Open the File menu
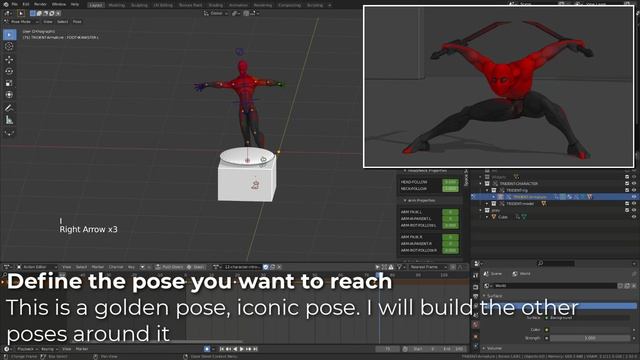 (15, 4)
